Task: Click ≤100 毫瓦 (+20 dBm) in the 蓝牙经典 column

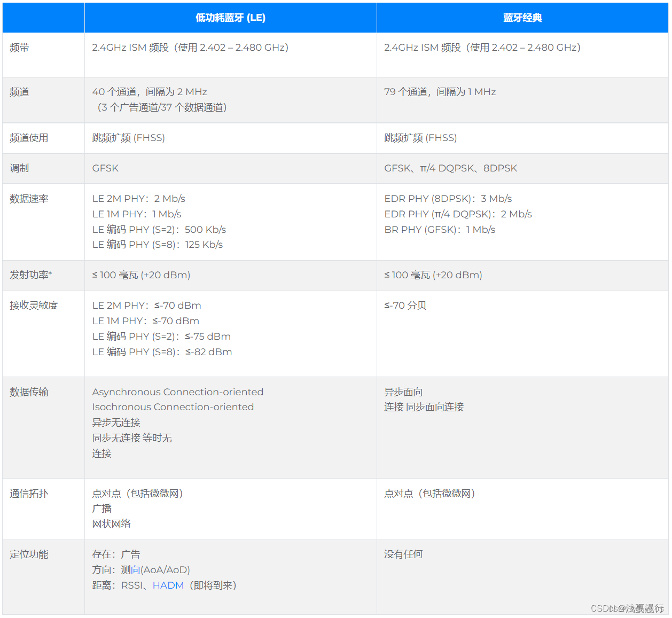Action: [433, 275]
